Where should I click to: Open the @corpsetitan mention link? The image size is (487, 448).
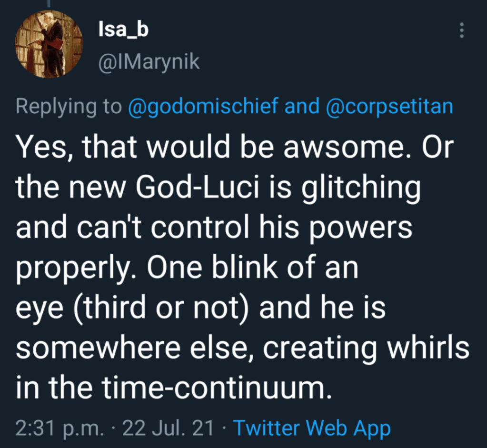point(389,107)
